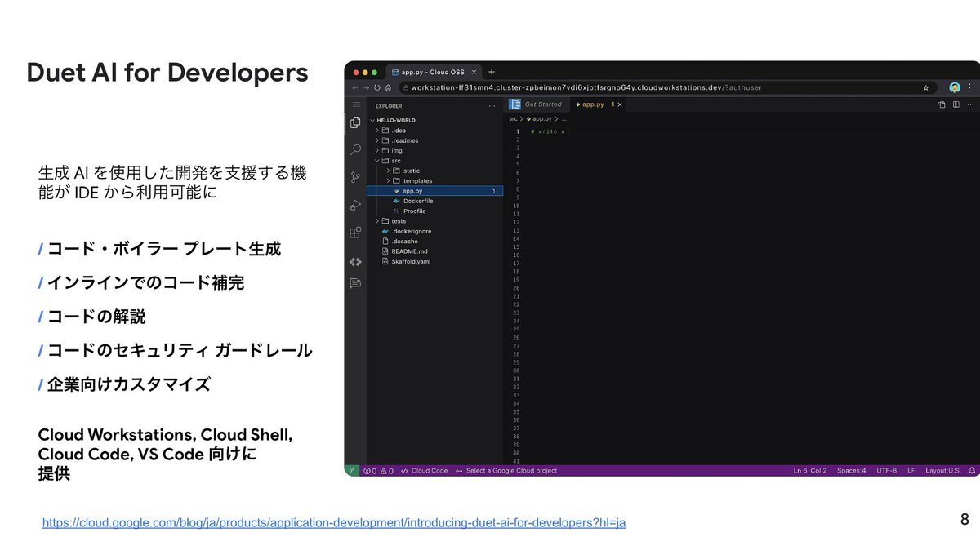
Task: Open the Duet AI for developers blog link
Action: (x=334, y=522)
